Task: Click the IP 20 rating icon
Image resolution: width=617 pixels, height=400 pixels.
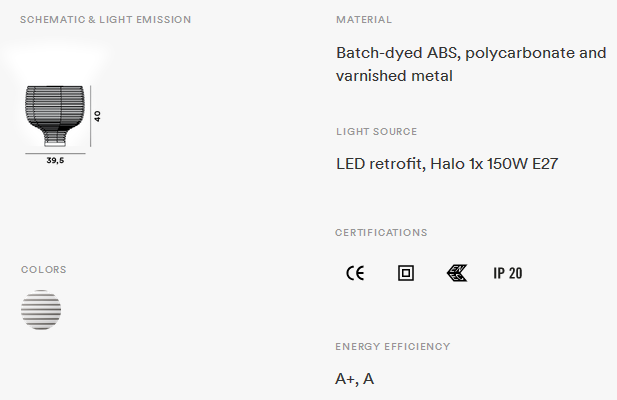Action: pyautogui.click(x=508, y=273)
